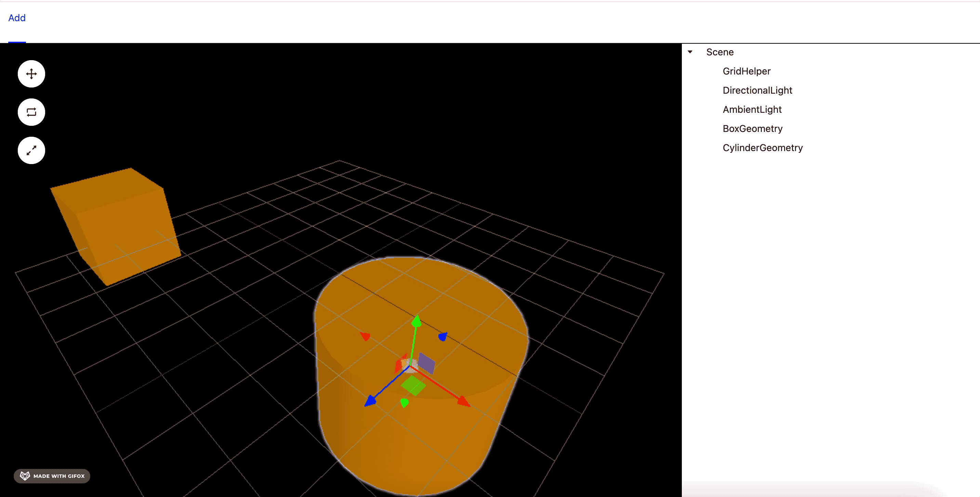The height and width of the screenshot is (497, 980).
Task: Click the green XZ-plane gizmo handle
Action: coord(413,386)
